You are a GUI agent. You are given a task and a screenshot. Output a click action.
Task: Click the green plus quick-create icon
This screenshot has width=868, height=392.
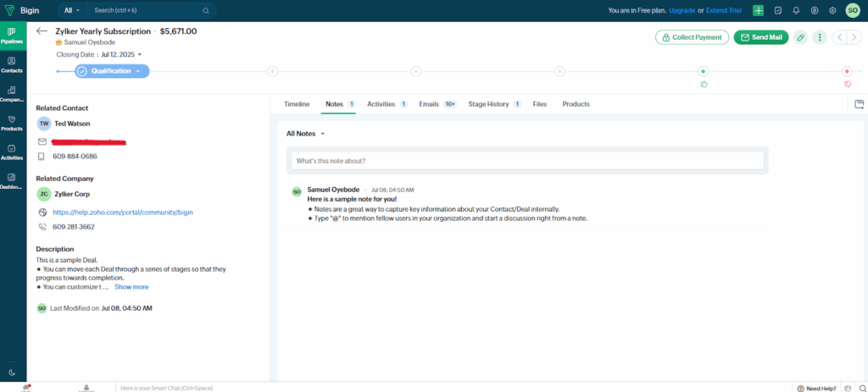point(758,11)
